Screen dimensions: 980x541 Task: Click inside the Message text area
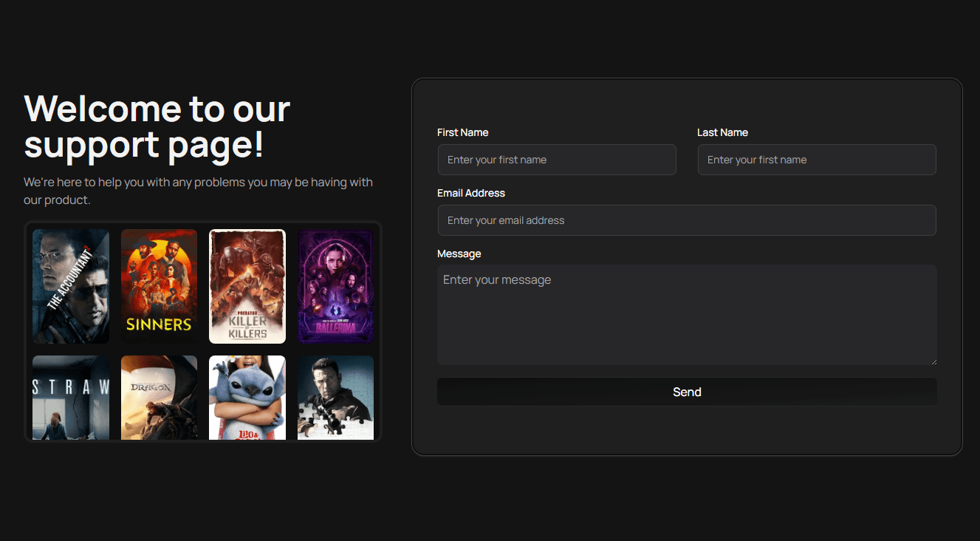pyautogui.click(x=687, y=315)
